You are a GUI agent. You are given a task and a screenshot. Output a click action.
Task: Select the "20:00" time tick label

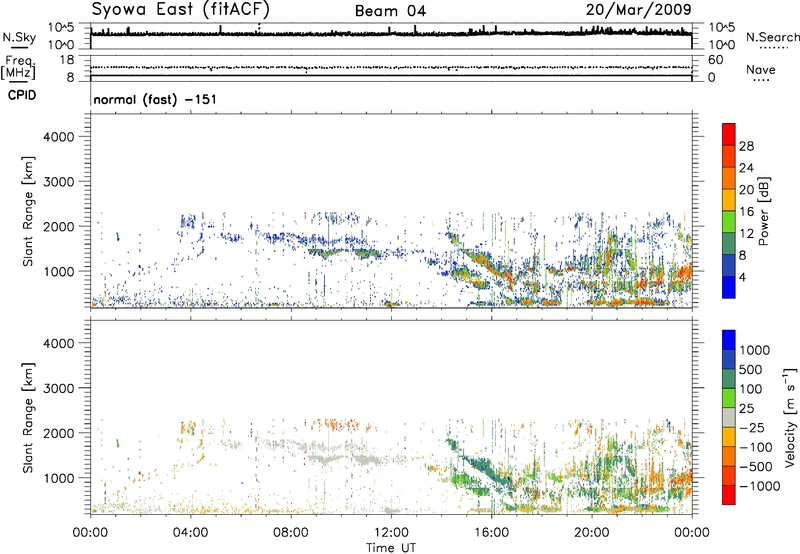tap(592, 533)
